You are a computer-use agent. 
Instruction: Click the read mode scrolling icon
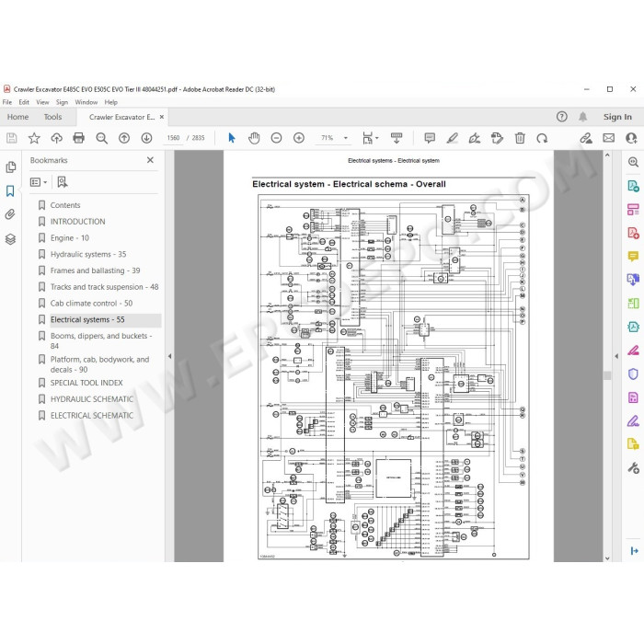(x=397, y=138)
